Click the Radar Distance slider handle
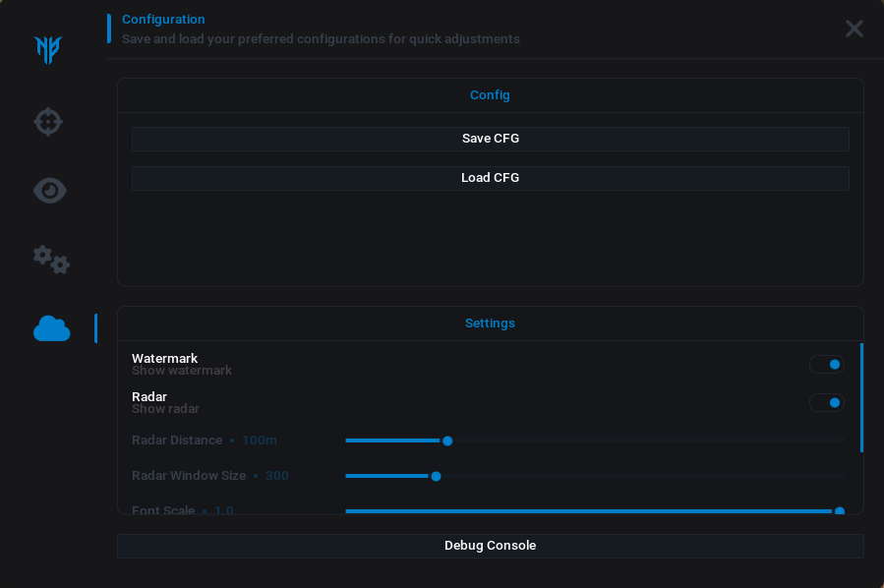 coord(447,441)
